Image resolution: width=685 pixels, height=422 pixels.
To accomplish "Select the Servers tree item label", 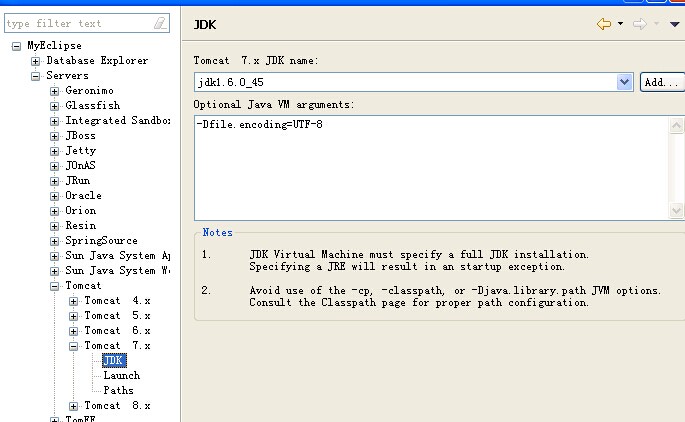I will point(67,76).
